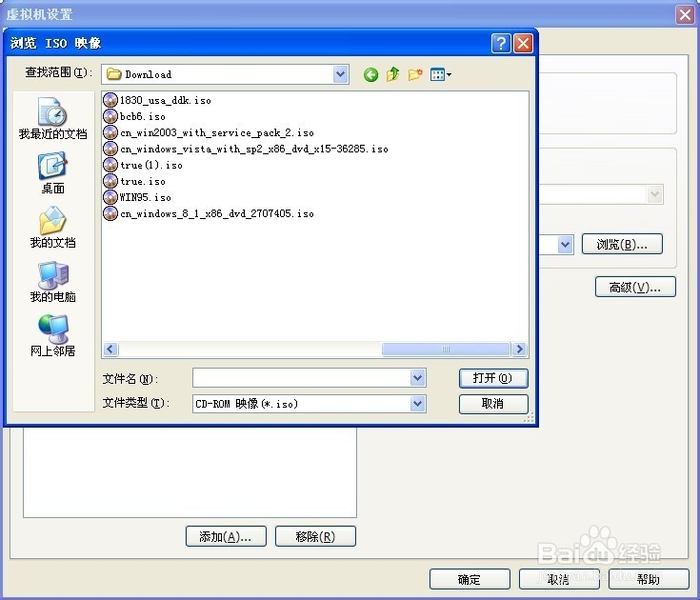Image resolution: width=700 pixels, height=600 pixels.
Task: Click the 打开(O) button
Action: (x=493, y=378)
